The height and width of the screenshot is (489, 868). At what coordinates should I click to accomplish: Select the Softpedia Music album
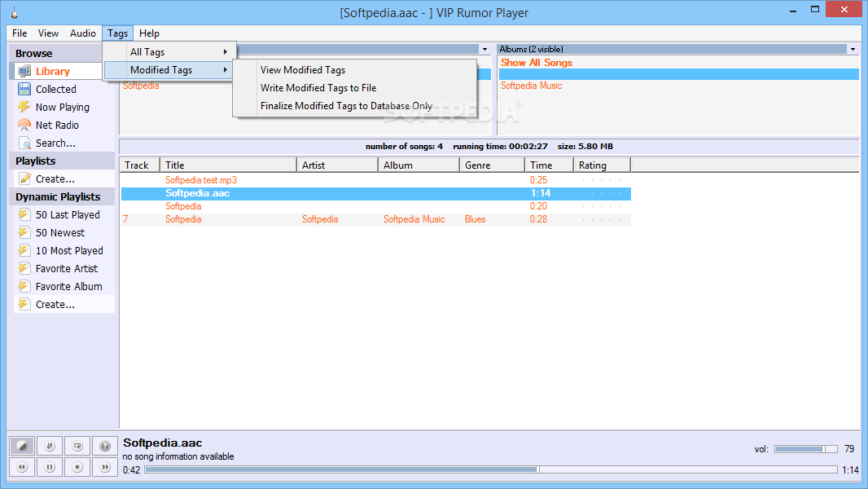[531, 86]
